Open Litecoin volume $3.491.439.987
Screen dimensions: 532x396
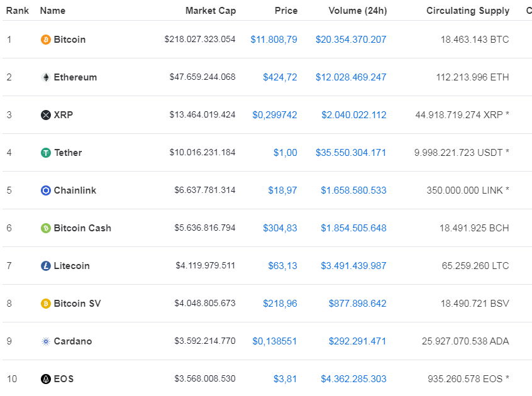(353, 266)
